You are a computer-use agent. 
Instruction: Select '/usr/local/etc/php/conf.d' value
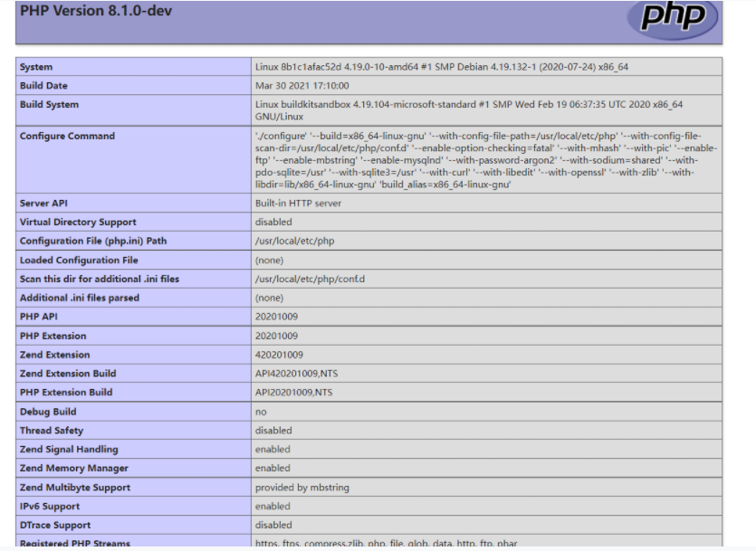point(310,279)
